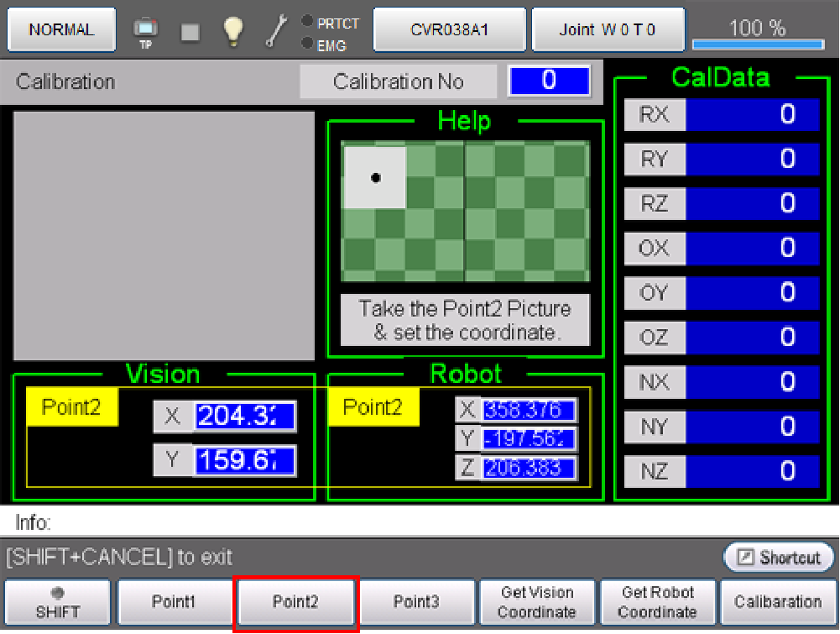The height and width of the screenshot is (634, 840).
Task: Open the Shortcut menu
Action: (x=778, y=558)
